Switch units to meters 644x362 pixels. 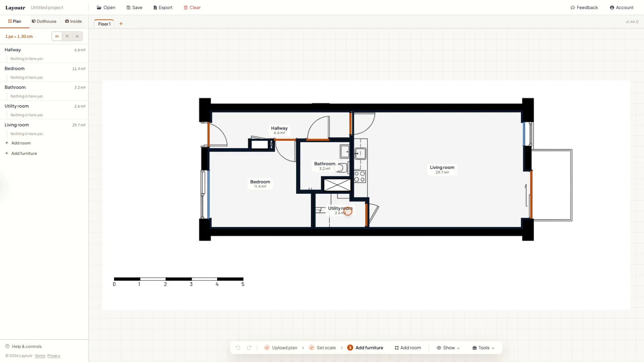tap(57, 36)
